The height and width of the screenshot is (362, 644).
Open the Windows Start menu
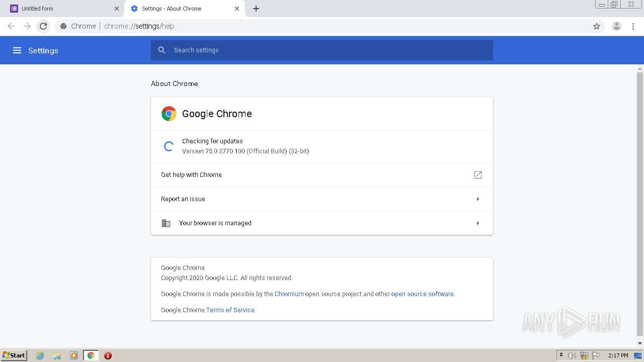pyautogui.click(x=14, y=355)
